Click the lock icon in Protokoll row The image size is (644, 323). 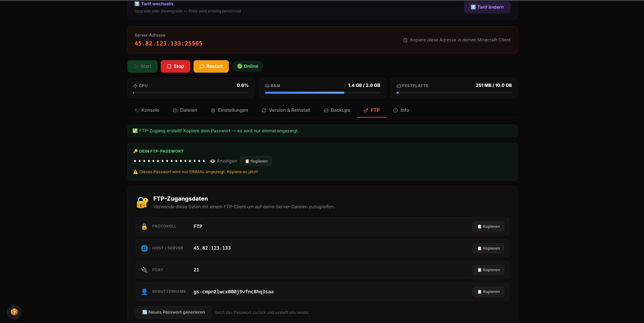pos(144,227)
